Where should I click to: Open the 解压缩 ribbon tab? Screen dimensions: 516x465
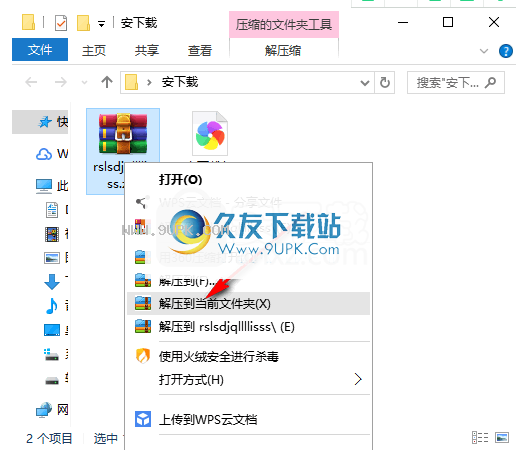[x=283, y=51]
